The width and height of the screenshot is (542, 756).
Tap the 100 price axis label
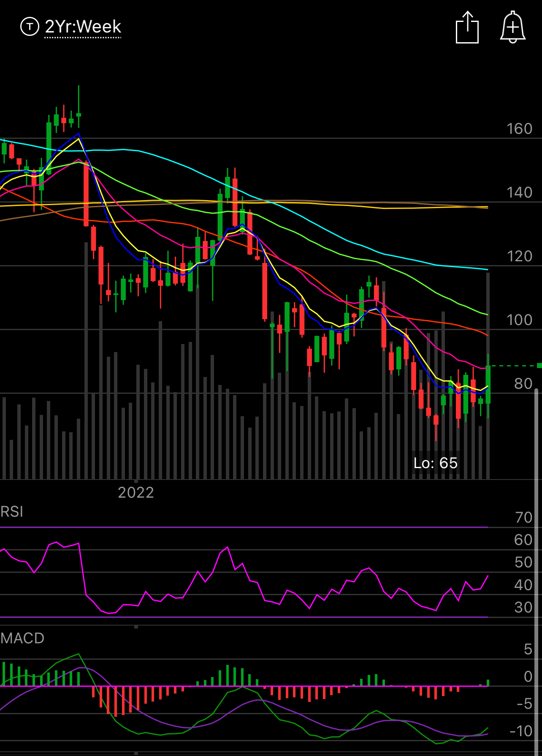click(x=520, y=320)
